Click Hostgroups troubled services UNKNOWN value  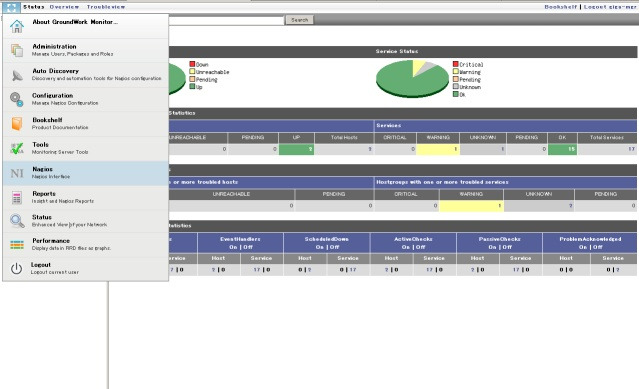539,206
